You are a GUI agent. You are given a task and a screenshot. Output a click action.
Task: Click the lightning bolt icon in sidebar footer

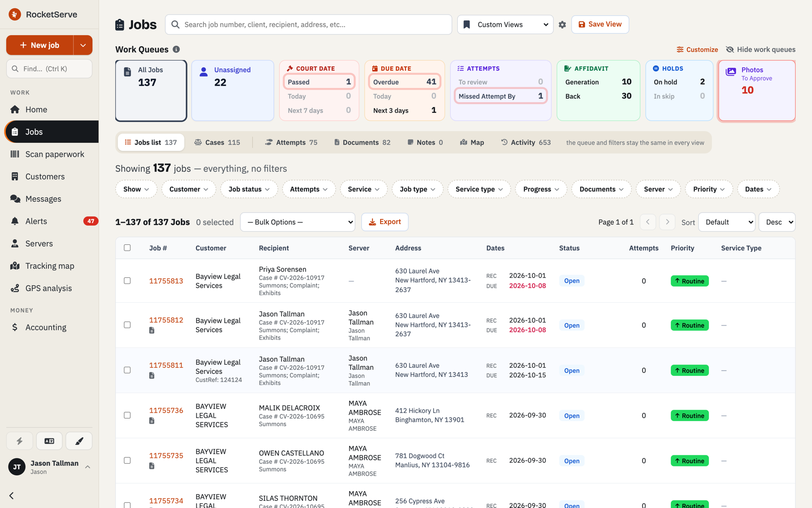pos(19,441)
